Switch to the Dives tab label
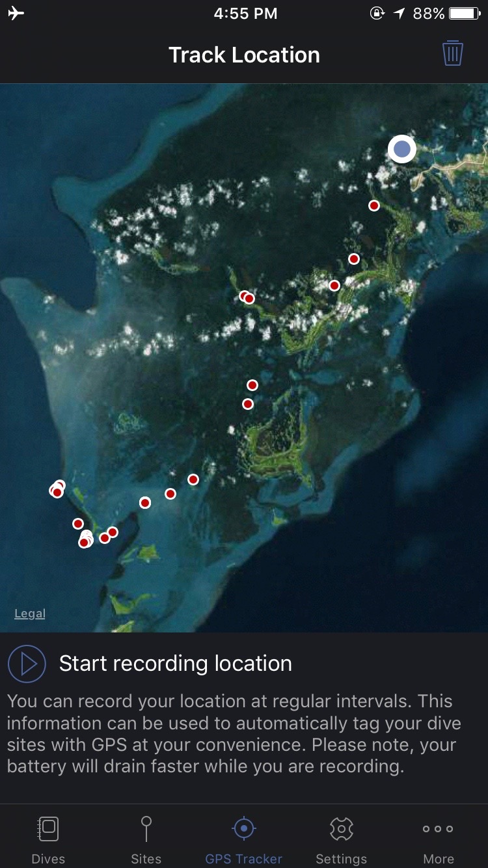488x868 pixels. tap(49, 859)
